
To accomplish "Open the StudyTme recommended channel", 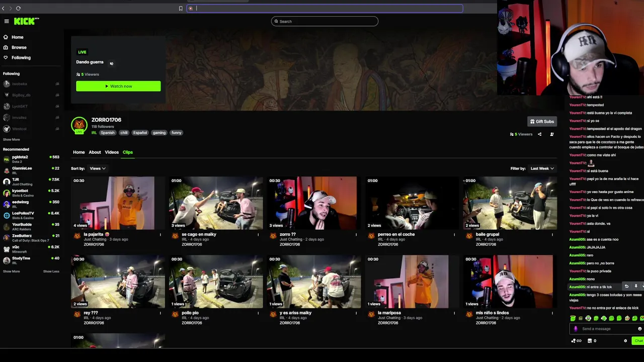I will [x=31, y=260].
